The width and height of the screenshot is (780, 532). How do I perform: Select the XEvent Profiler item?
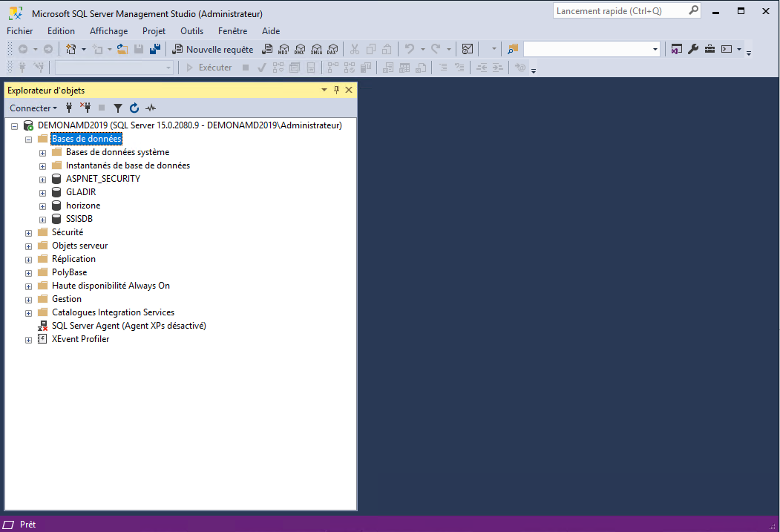[x=81, y=339]
